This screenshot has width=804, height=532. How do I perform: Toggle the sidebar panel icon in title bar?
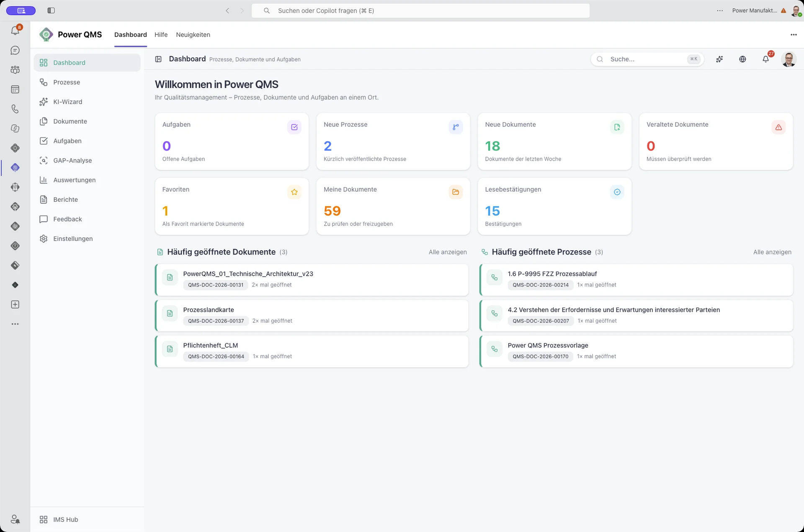point(51,10)
